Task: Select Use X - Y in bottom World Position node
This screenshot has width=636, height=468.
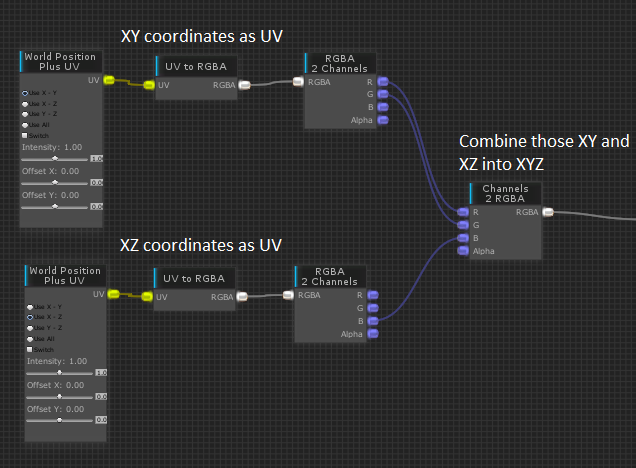Action: [44, 307]
